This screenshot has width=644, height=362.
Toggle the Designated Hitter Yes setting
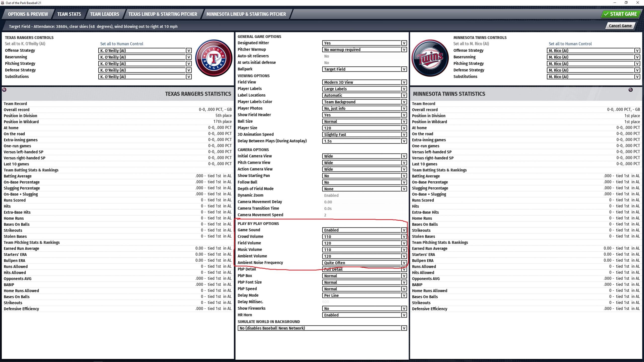click(361, 43)
